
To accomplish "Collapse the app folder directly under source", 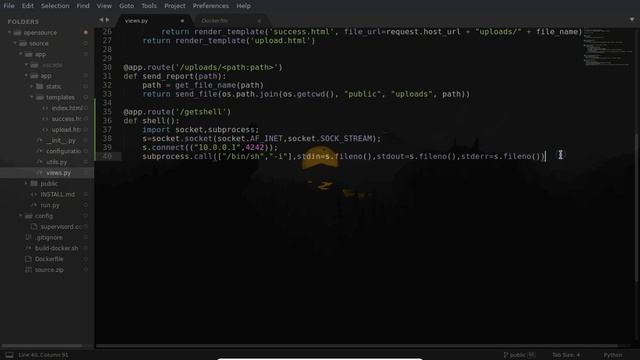I will (20, 54).
